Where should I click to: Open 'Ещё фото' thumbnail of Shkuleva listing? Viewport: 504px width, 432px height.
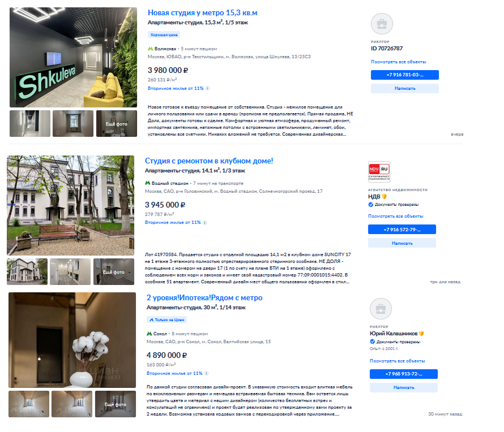[x=117, y=124]
